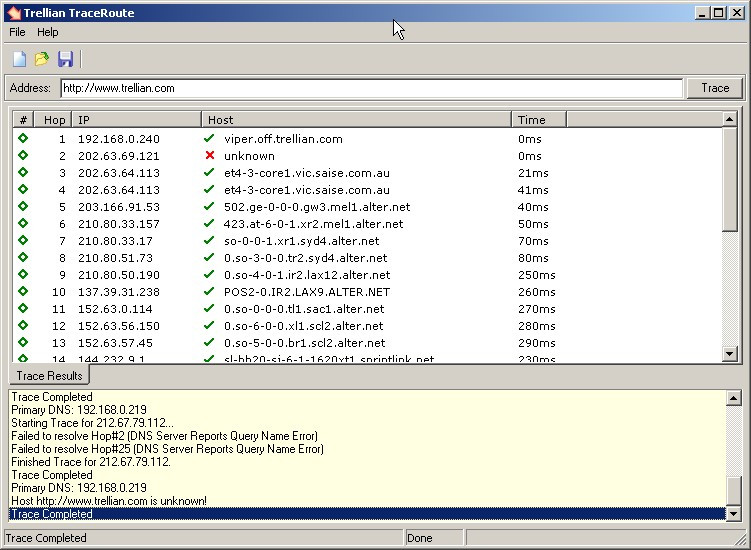Click the 250ms time value
The image size is (751, 550).
536,275
